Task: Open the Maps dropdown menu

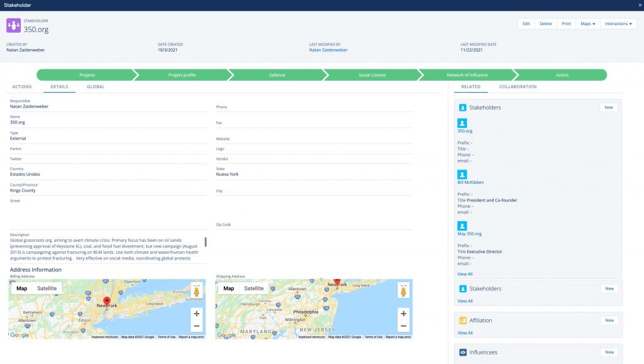Action: tap(588, 24)
